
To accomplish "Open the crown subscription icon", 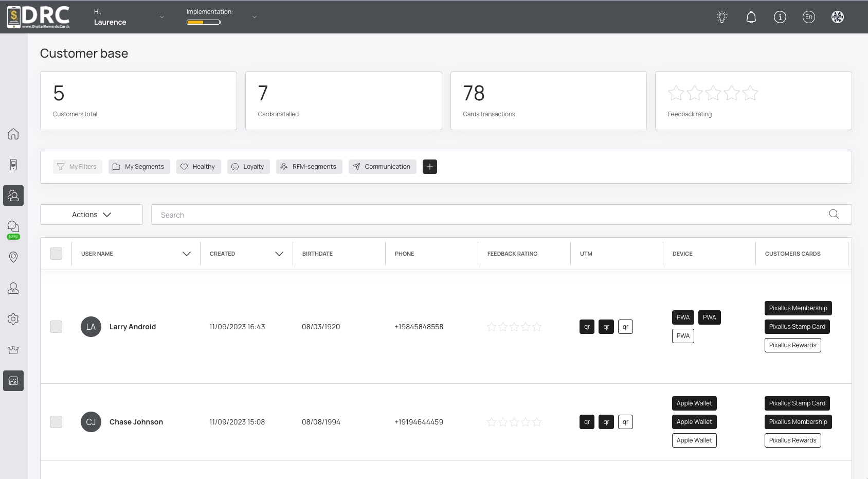I will (13, 350).
